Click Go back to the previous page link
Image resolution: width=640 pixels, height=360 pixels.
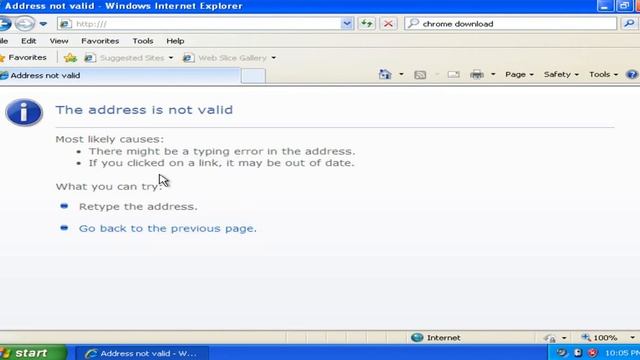tap(168, 229)
